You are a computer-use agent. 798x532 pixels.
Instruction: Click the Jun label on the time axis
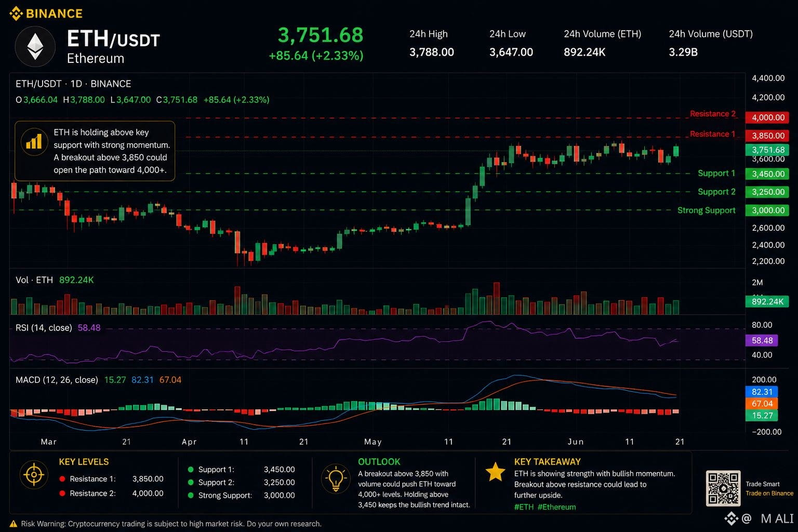pyautogui.click(x=576, y=442)
